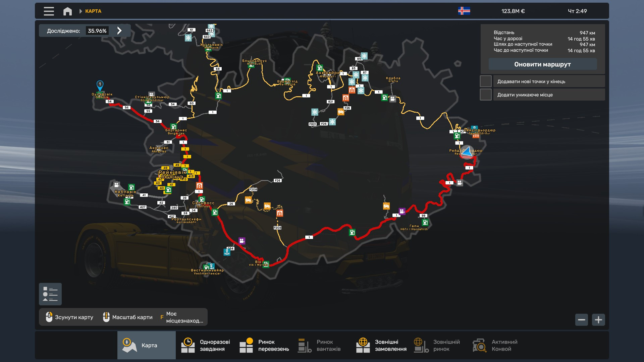Open the map legend panel icon

pyautogui.click(x=50, y=294)
